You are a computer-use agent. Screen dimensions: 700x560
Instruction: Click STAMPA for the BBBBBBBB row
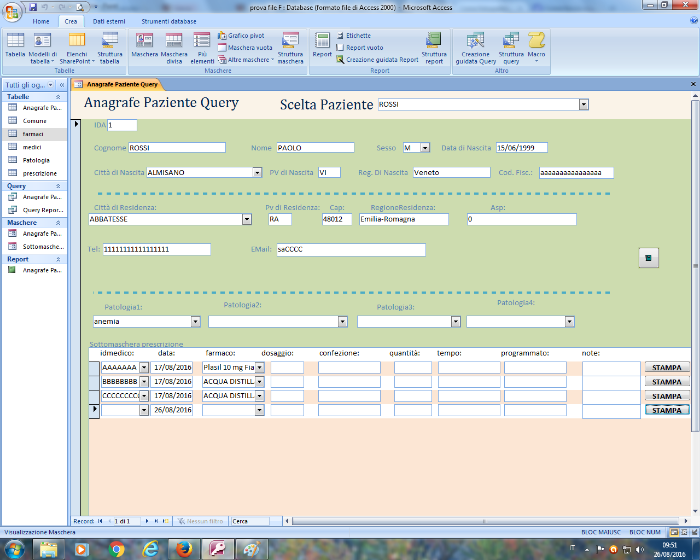pyautogui.click(x=667, y=382)
